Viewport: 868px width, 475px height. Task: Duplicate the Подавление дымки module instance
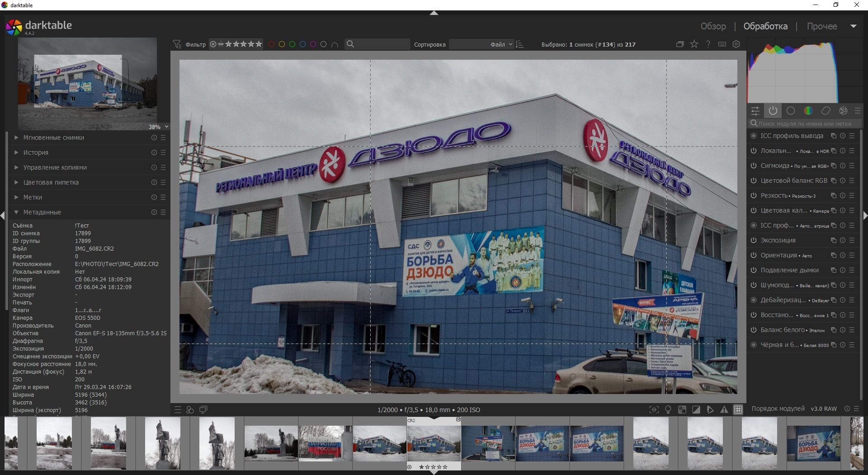click(834, 270)
